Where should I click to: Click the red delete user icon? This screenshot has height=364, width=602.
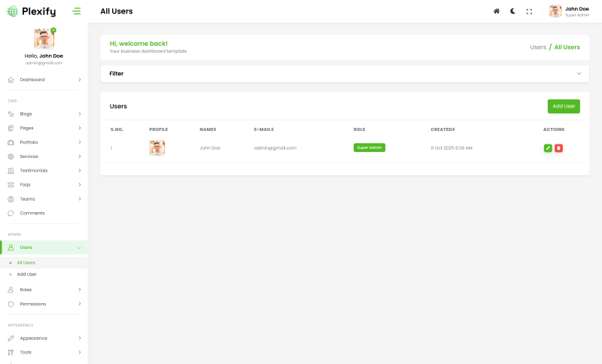click(558, 148)
